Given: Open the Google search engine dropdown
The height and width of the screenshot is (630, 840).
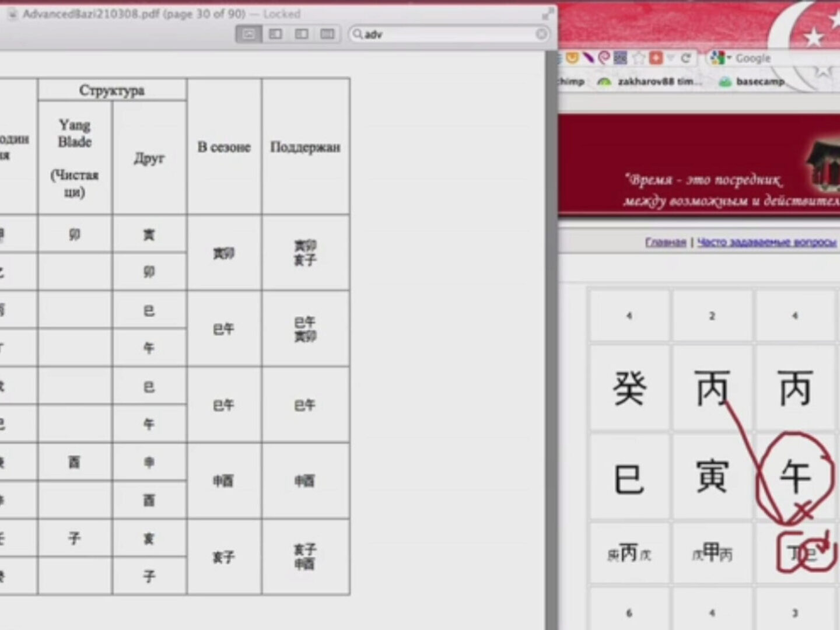Looking at the screenshot, I should [719, 58].
